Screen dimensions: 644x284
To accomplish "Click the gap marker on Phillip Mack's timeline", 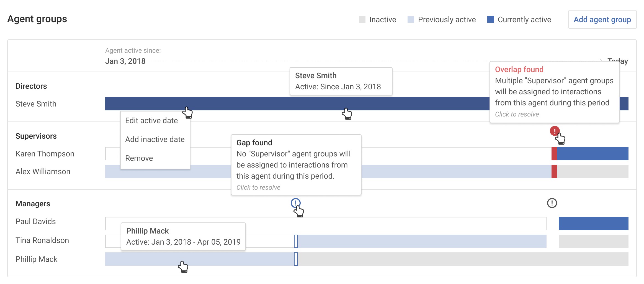I will click(x=296, y=259).
